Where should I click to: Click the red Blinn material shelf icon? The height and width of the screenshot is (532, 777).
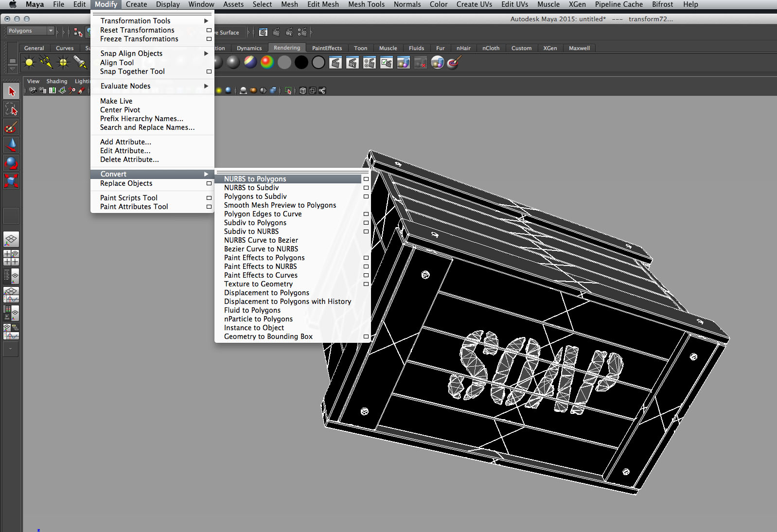pyautogui.click(x=267, y=62)
